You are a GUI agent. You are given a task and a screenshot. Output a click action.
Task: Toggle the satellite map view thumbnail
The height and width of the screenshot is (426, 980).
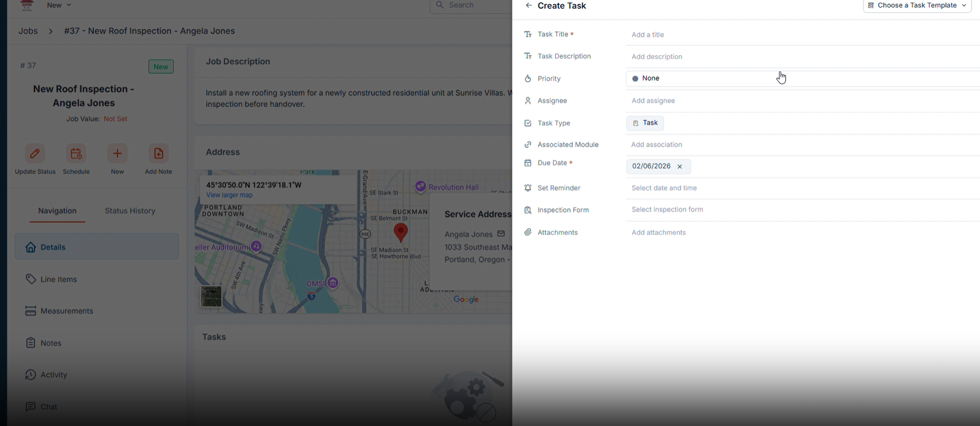point(211,296)
